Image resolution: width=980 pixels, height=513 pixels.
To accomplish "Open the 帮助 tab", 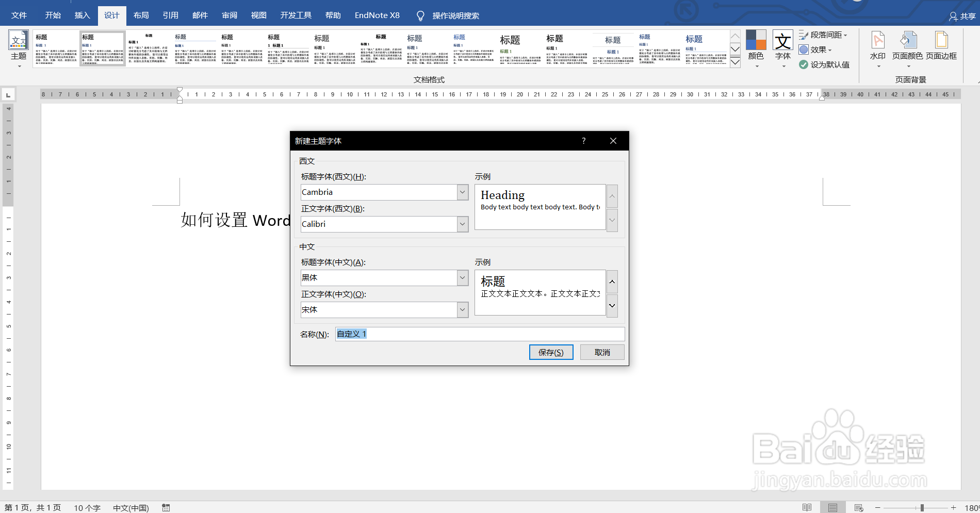I will [x=333, y=15].
